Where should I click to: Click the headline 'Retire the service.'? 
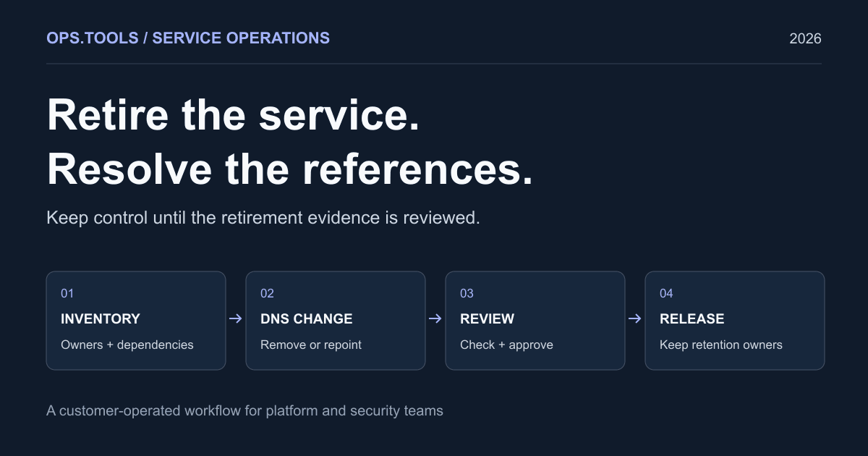233,114
